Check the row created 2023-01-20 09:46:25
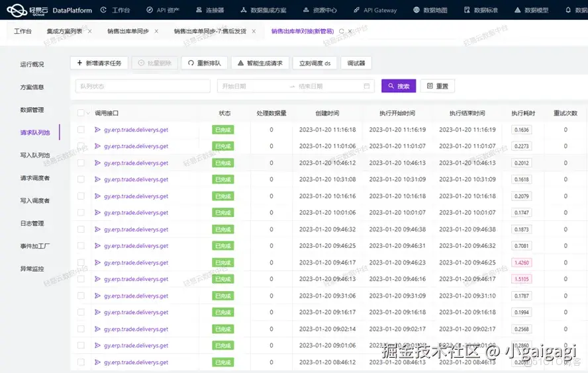Screen dimensions: 588x373 (x=81, y=245)
